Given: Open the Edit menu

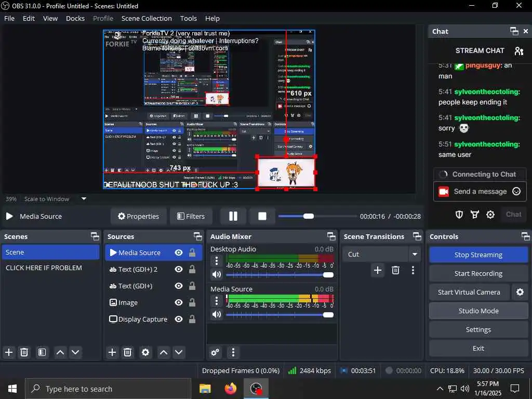Looking at the screenshot, I should (x=29, y=18).
